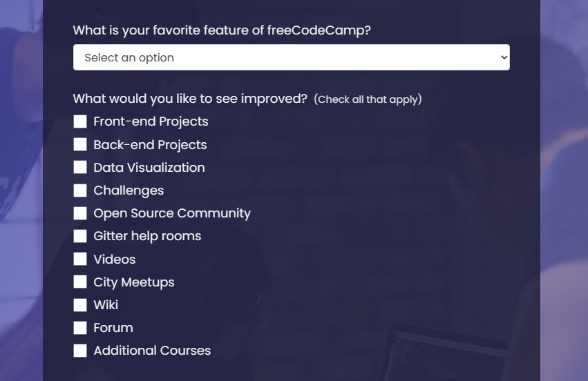Click the 'Select an option' placeholder text
The width and height of the screenshot is (588, 381).
click(x=129, y=58)
